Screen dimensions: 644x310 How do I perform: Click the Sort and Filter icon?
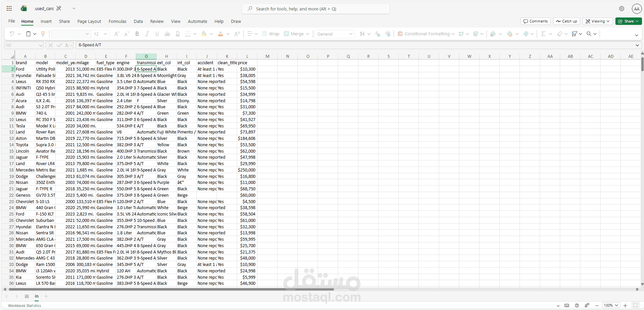point(574,34)
